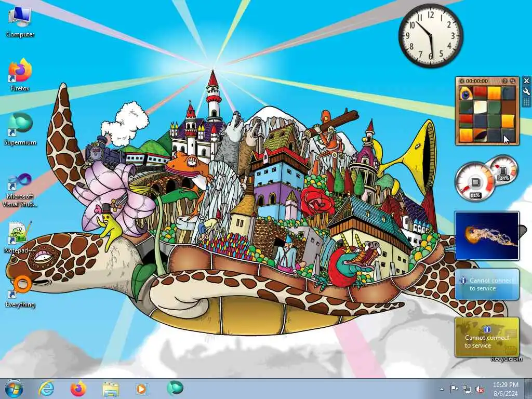Click the Show desktop strip
Image resolution: width=532 pixels, height=399 pixels.
tap(528, 389)
